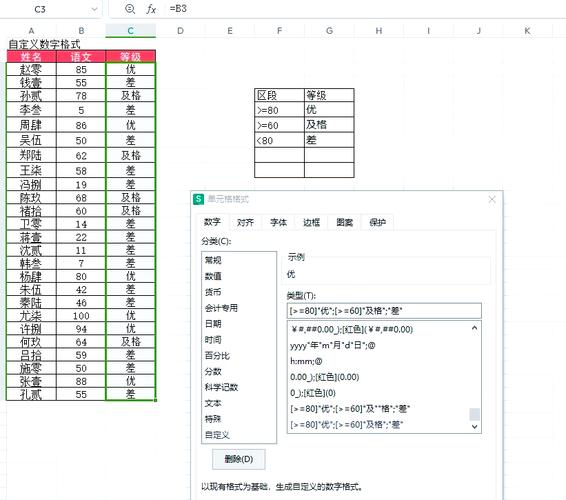Click the >=80 cell in lookup table

pos(279,110)
